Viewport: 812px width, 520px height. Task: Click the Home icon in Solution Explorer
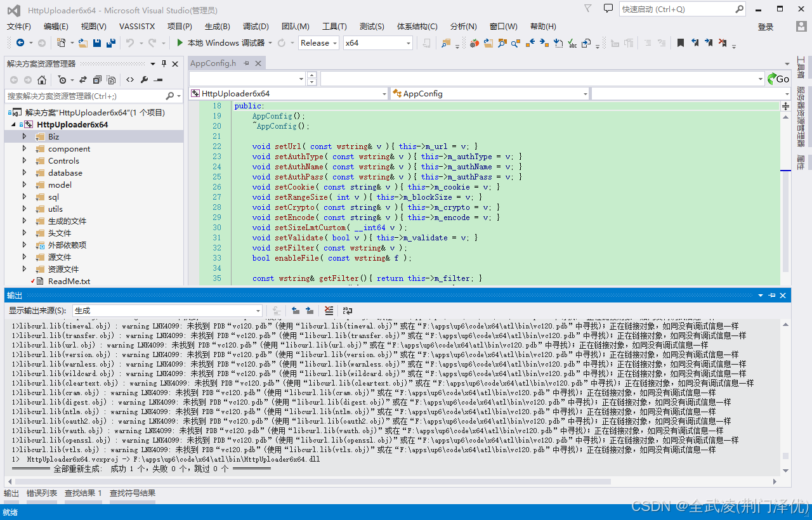42,80
